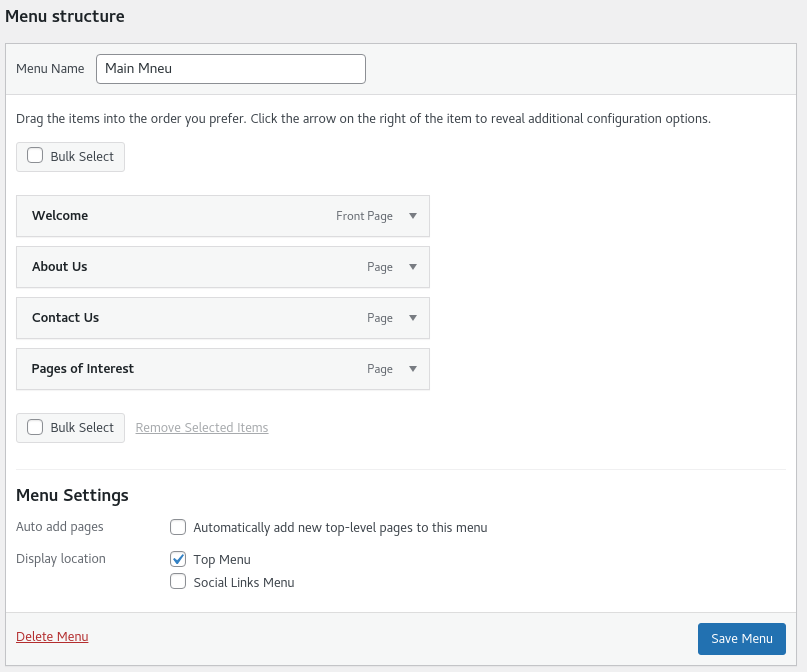
Task: Uncheck the Top Menu display location
Action: [178, 559]
